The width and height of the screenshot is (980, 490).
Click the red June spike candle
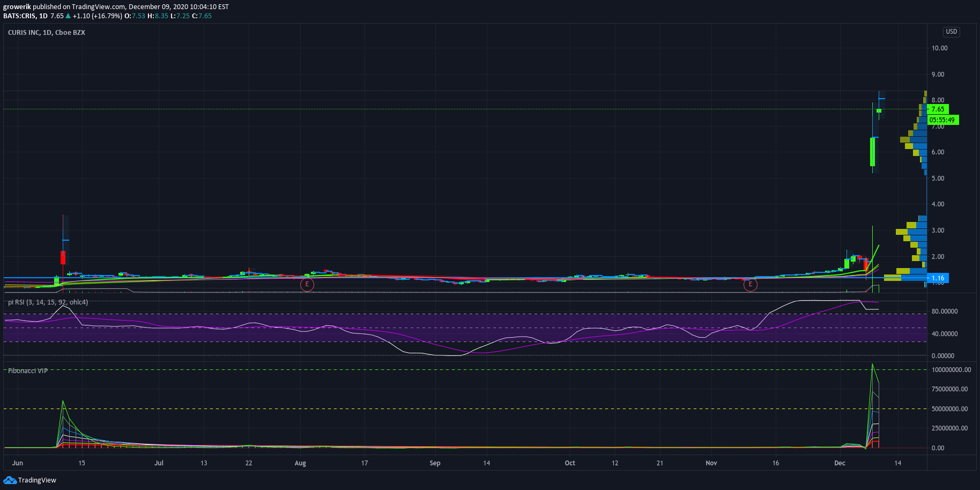[63, 257]
